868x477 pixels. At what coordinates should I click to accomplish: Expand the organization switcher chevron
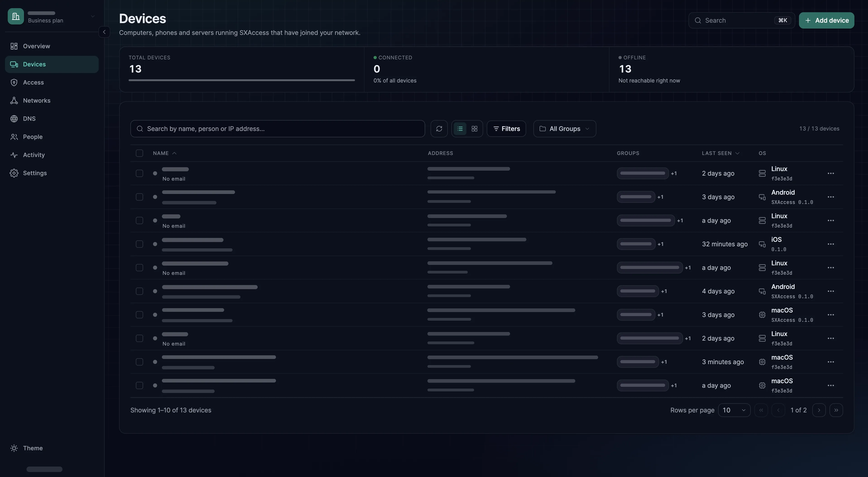coord(92,17)
